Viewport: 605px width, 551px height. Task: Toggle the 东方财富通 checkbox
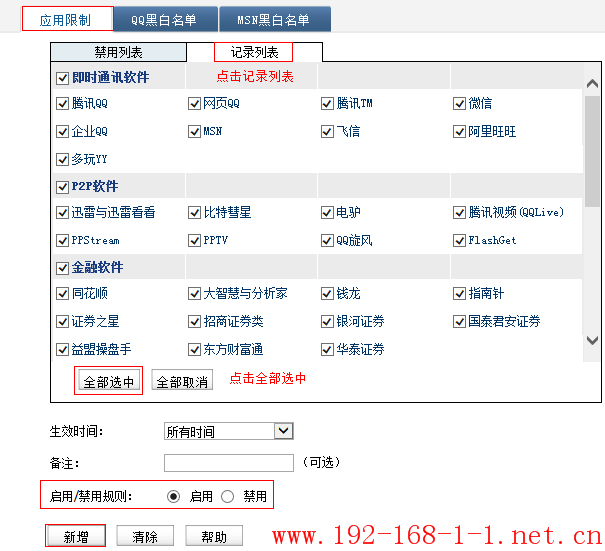pyautogui.click(x=194, y=350)
